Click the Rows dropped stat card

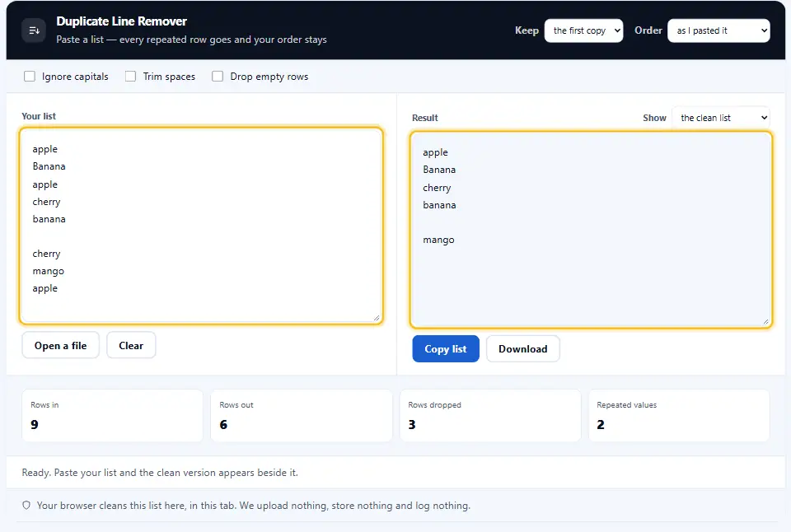coord(489,416)
